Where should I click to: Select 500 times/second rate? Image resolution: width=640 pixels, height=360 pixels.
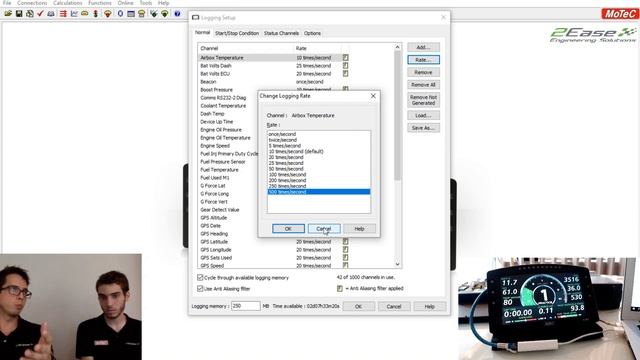click(319, 192)
